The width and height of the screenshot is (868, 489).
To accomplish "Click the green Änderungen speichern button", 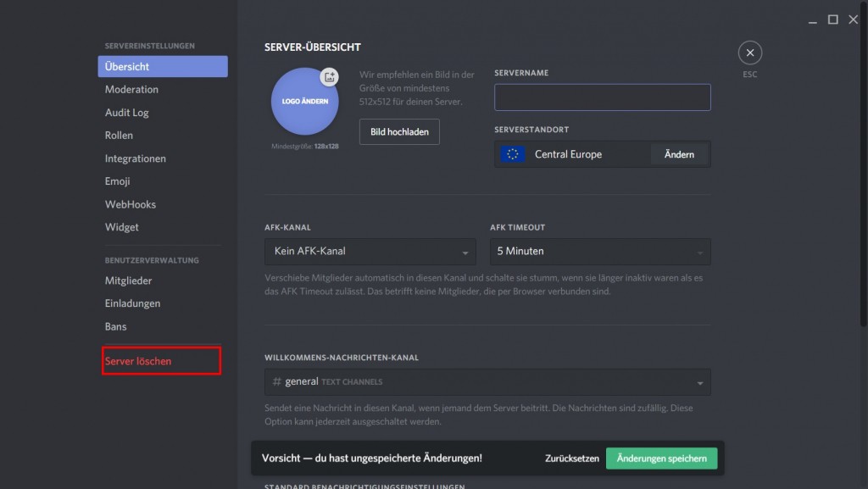I will (661, 458).
